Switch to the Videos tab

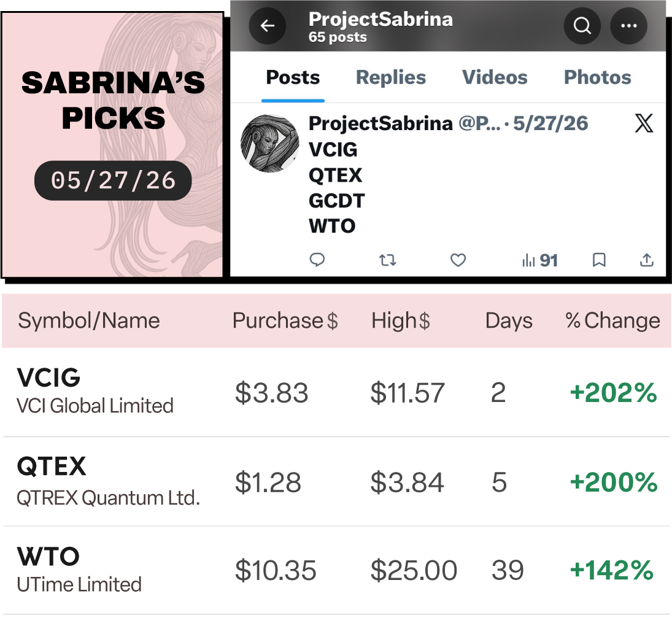pyautogui.click(x=495, y=77)
